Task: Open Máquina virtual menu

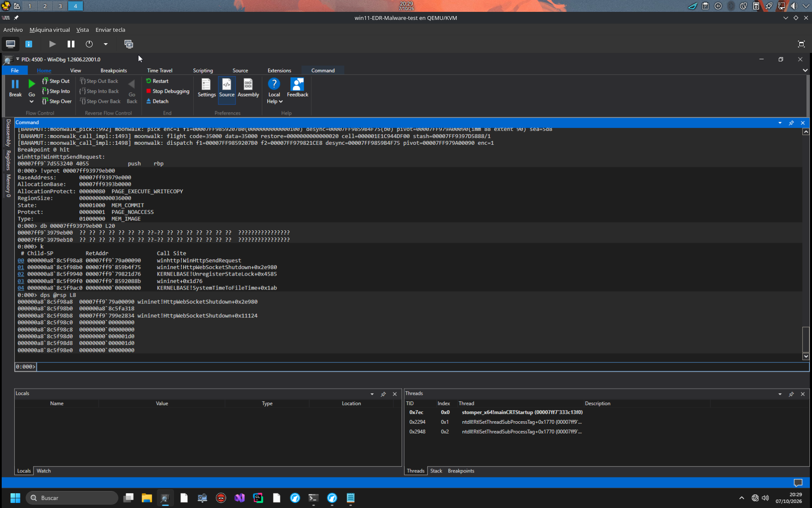Action: pyautogui.click(x=49, y=30)
